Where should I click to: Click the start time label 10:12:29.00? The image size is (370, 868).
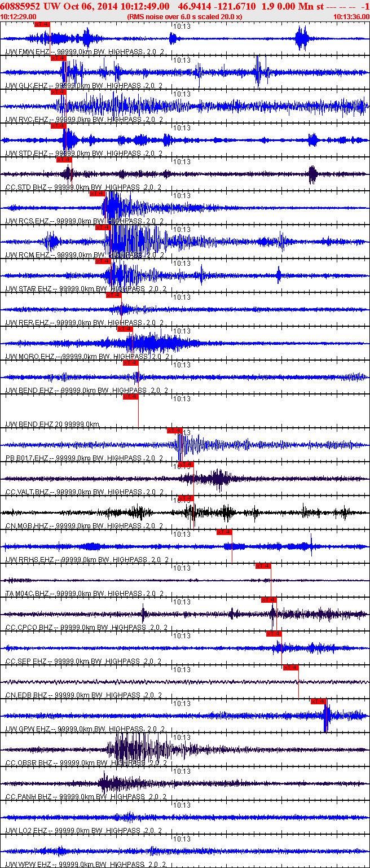click(19, 17)
